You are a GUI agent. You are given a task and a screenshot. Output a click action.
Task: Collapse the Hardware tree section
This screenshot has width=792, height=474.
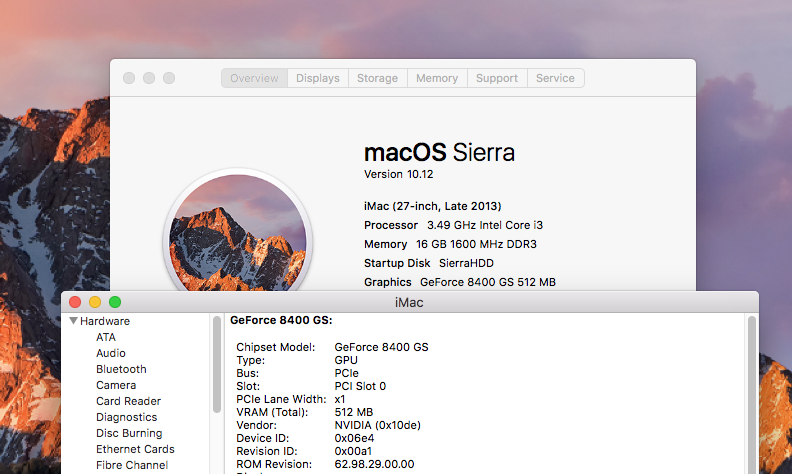(73, 321)
